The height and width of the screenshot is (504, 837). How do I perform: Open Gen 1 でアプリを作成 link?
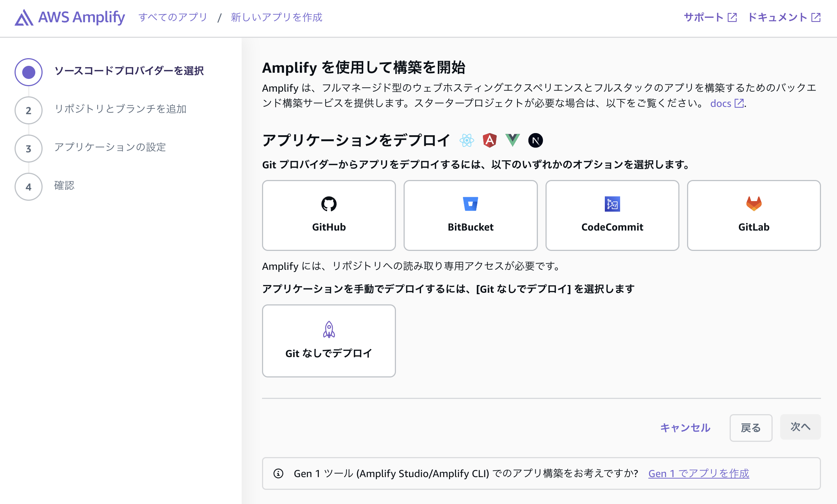[698, 473]
